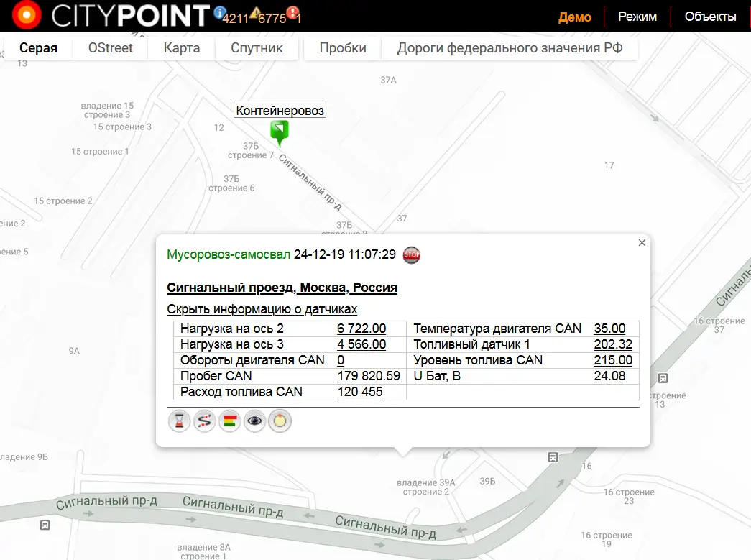The image size is (751, 560).
Task: Click the yellow warning triangle icon
Action: [x=254, y=12]
